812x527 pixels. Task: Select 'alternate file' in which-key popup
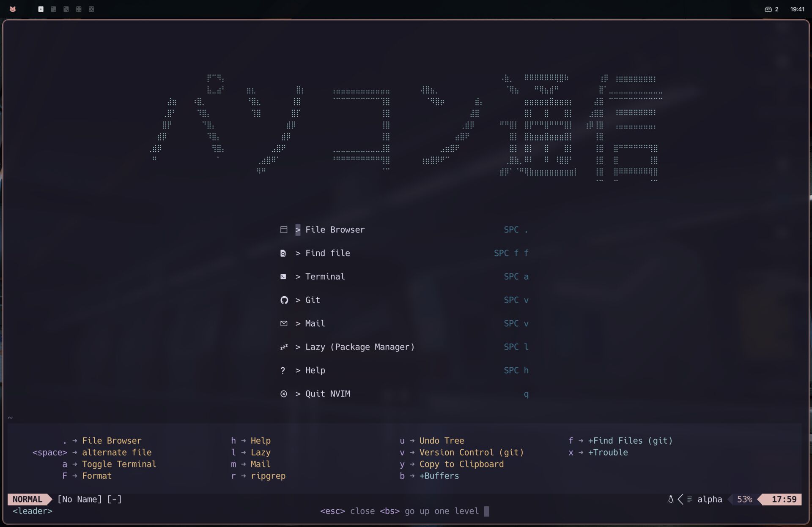click(117, 453)
